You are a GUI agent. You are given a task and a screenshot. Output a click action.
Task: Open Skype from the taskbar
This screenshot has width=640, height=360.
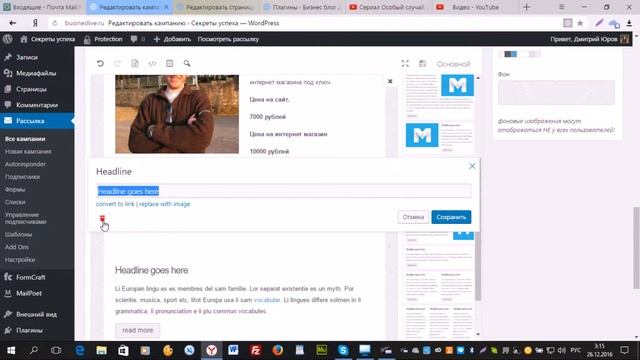[343, 350]
